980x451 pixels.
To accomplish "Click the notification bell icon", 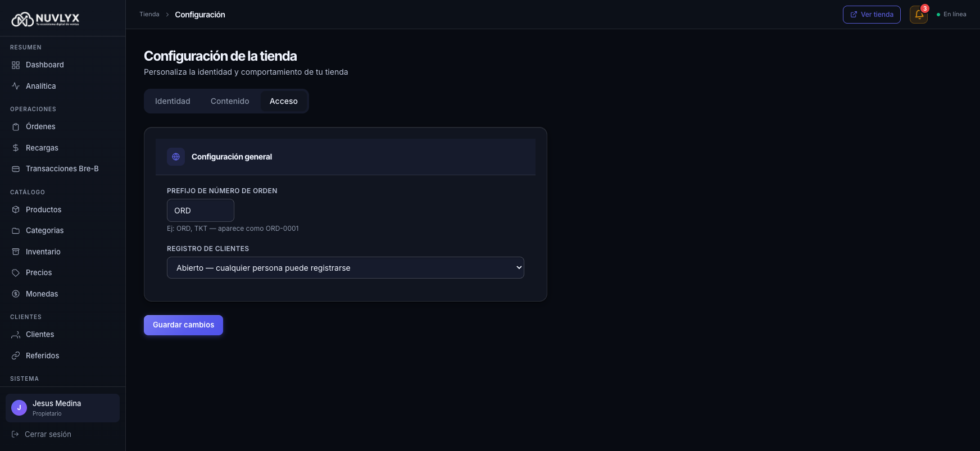I will click(918, 15).
